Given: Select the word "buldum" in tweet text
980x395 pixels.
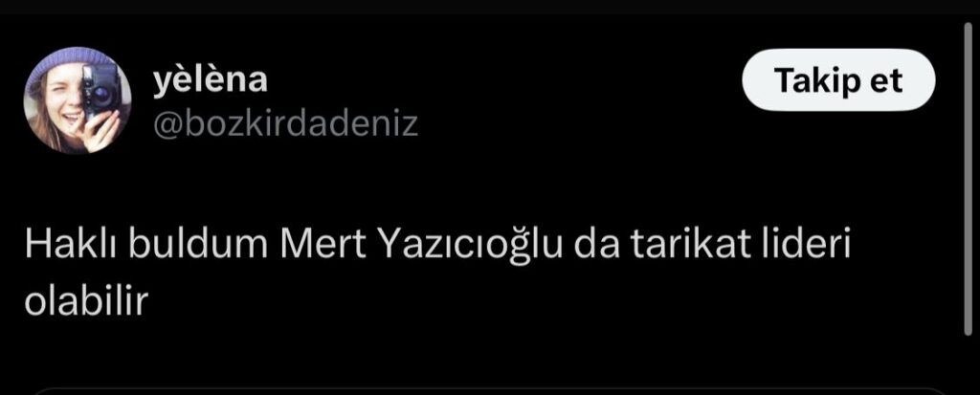Looking at the screenshot, I should click(x=195, y=246).
